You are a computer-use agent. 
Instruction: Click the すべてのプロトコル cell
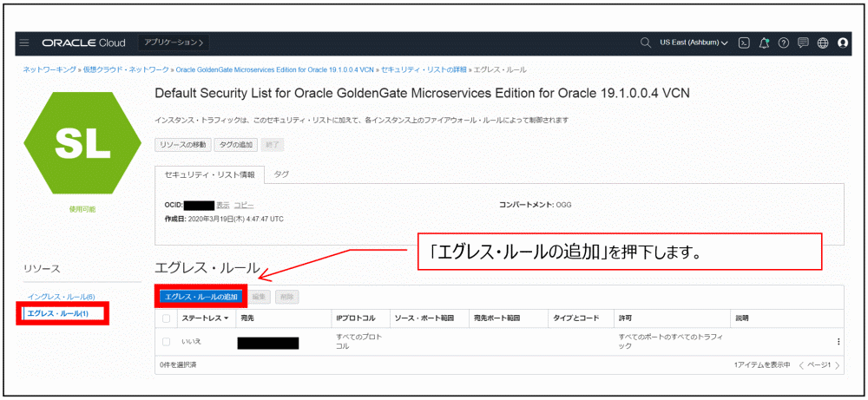359,342
